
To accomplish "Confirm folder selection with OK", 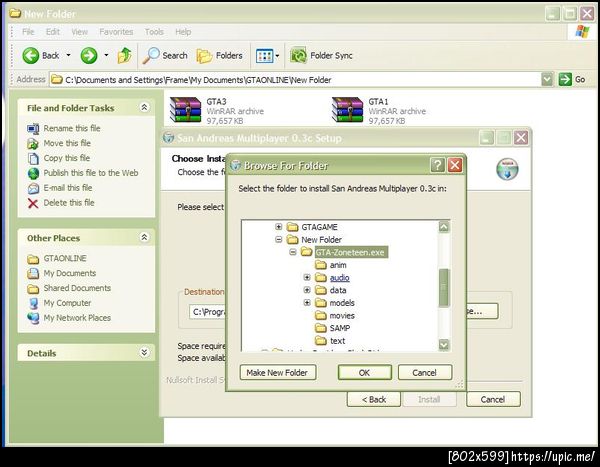I will pyautogui.click(x=365, y=372).
